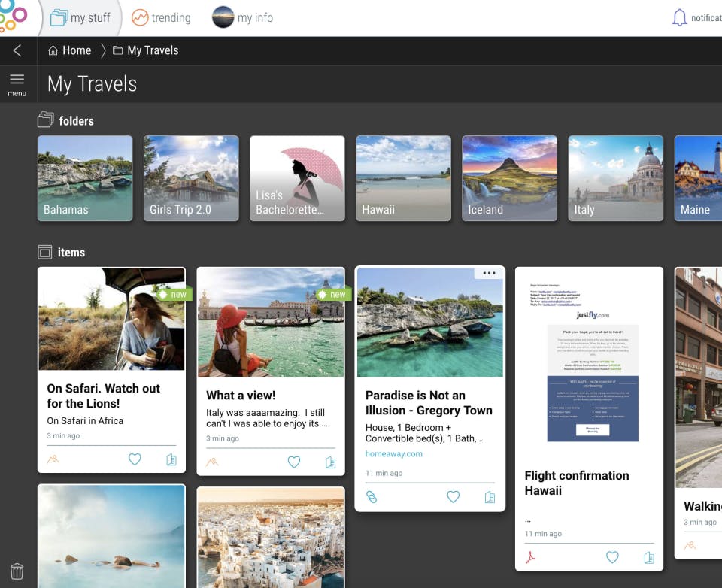Viewport: 722px width, 588px height.
Task: Click the items section icon
Action: click(x=44, y=252)
